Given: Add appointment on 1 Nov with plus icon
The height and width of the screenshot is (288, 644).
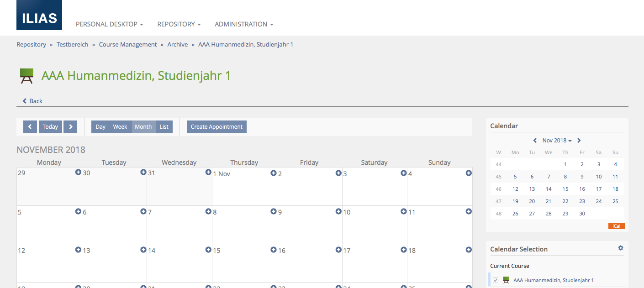Looking at the screenshot, I should 273,173.
